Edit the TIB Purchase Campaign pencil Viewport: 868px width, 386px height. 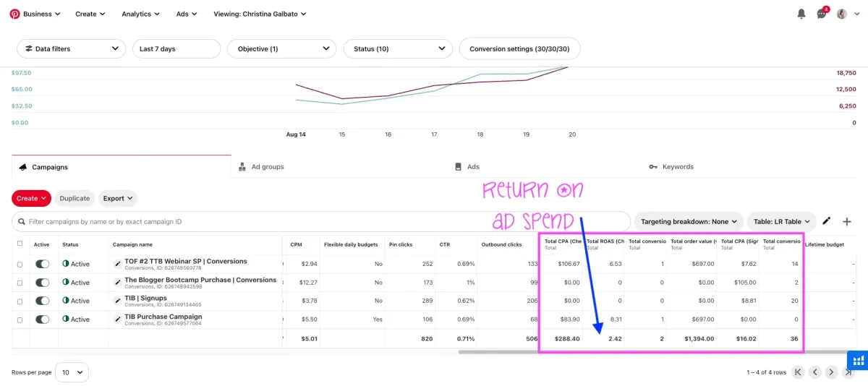pyautogui.click(x=118, y=319)
